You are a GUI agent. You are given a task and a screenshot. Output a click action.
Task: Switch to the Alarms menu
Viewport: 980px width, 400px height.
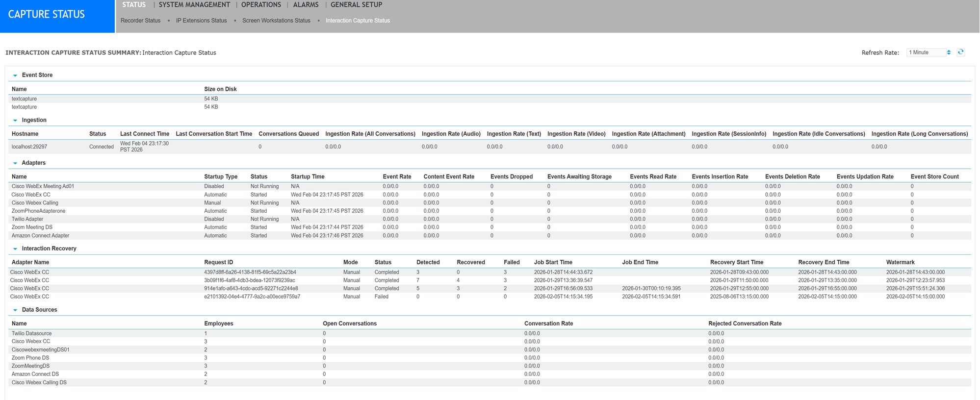point(306,5)
